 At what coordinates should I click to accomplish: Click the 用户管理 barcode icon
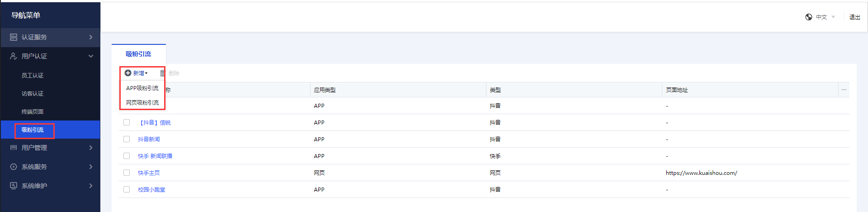[14, 148]
